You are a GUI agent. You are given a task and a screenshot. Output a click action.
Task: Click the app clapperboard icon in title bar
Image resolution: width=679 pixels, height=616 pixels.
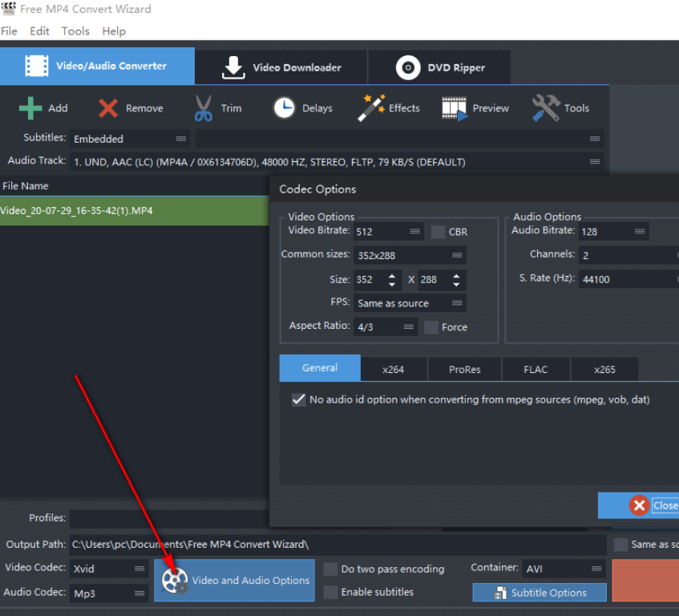coord(9,8)
